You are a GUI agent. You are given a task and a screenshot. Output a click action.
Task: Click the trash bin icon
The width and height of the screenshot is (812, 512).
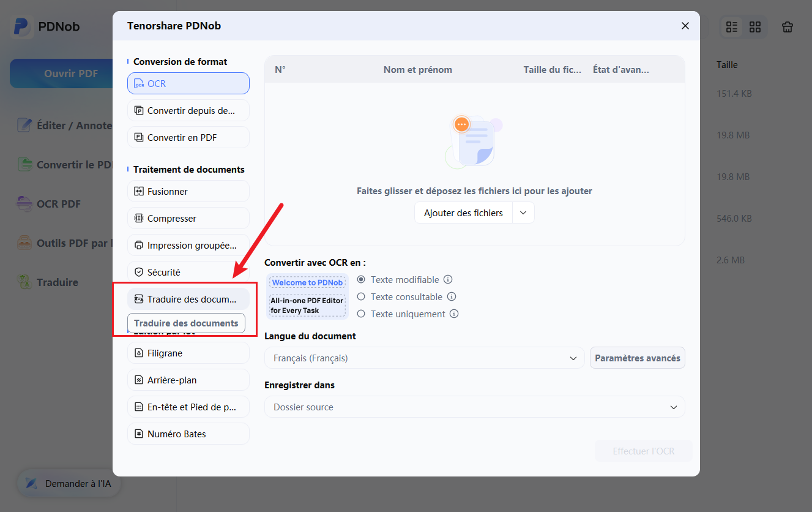click(787, 27)
